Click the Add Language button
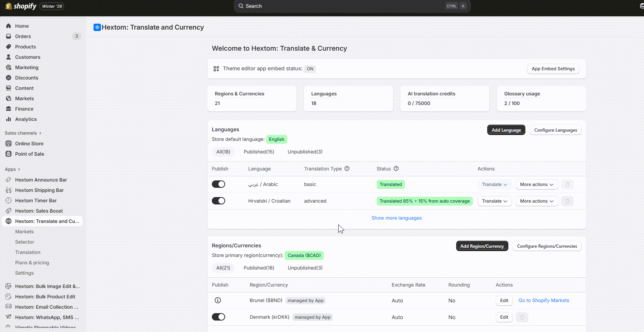 pyautogui.click(x=506, y=130)
